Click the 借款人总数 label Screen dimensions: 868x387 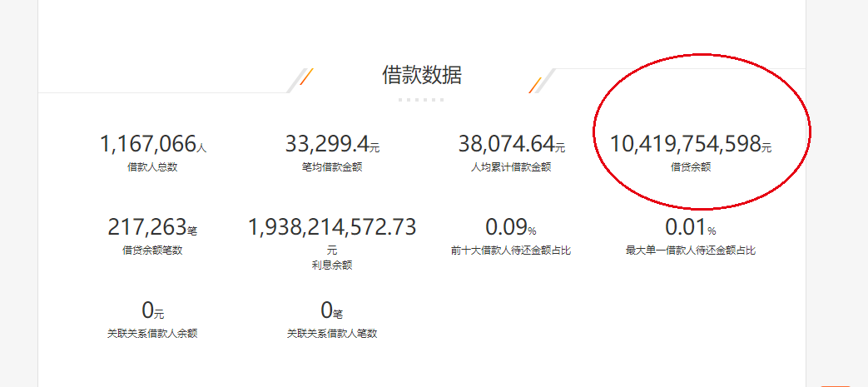pyautogui.click(x=152, y=166)
